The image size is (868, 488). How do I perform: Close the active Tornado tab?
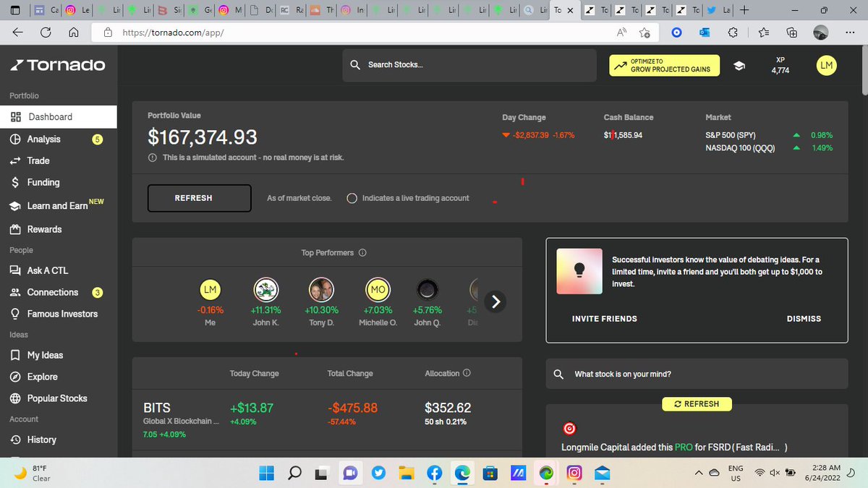pyautogui.click(x=571, y=11)
